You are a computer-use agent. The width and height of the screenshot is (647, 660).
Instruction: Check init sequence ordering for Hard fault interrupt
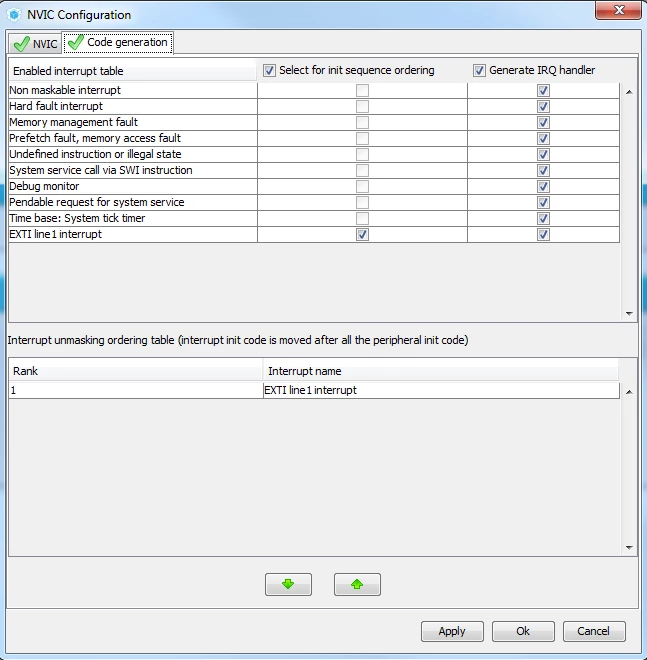pos(362,106)
